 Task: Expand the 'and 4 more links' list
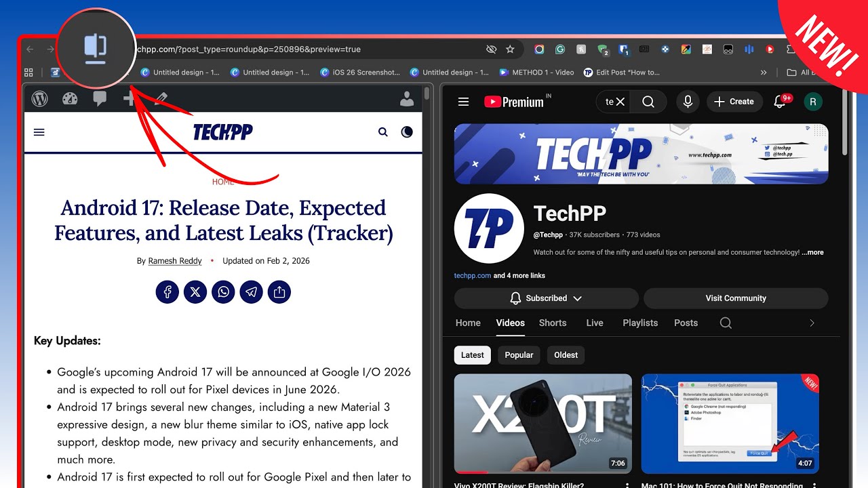519,276
